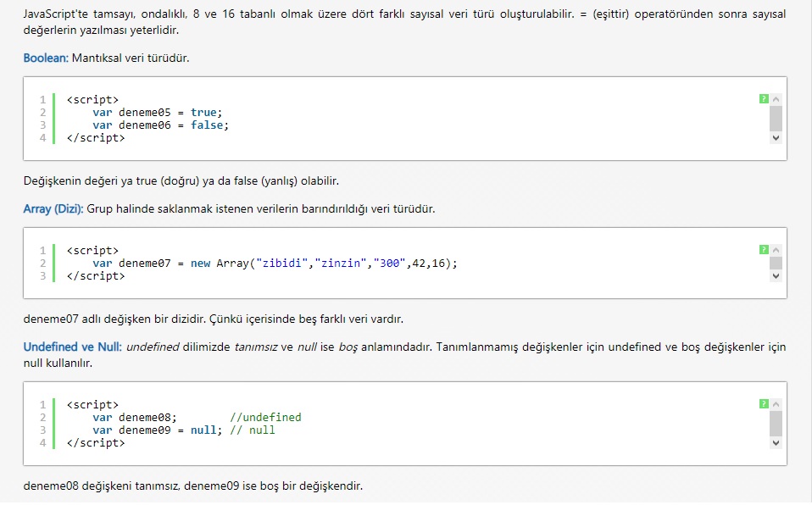
Task: Click the sentence "deneme08 değişkeni tanımsız..."
Action: tap(193, 486)
